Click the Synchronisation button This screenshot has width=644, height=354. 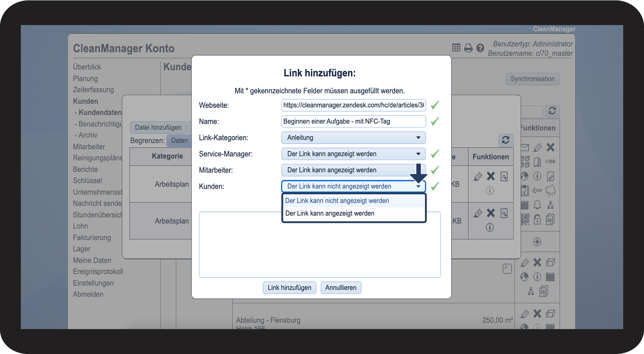(532, 79)
